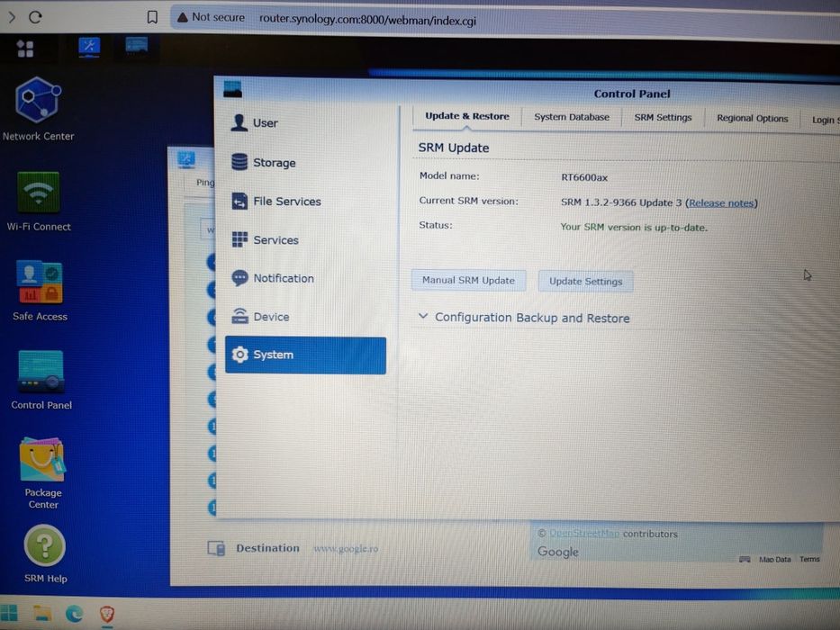Click Manual SRM Update button
Screen dimensions: 840x630
pyautogui.click(x=468, y=280)
